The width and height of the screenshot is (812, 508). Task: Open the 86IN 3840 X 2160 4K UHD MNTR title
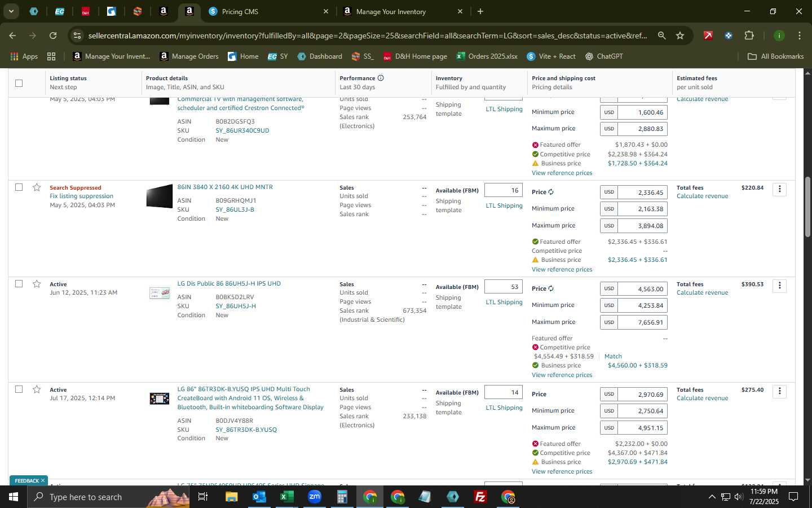(225, 187)
